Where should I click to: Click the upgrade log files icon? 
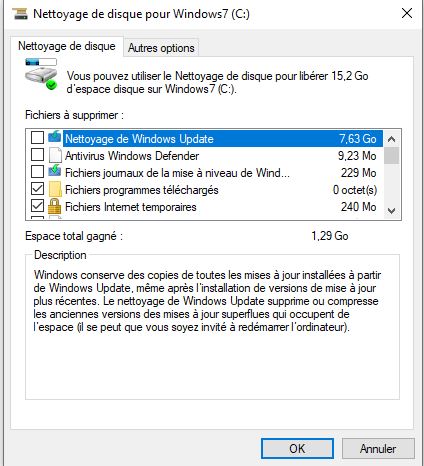coord(55,171)
